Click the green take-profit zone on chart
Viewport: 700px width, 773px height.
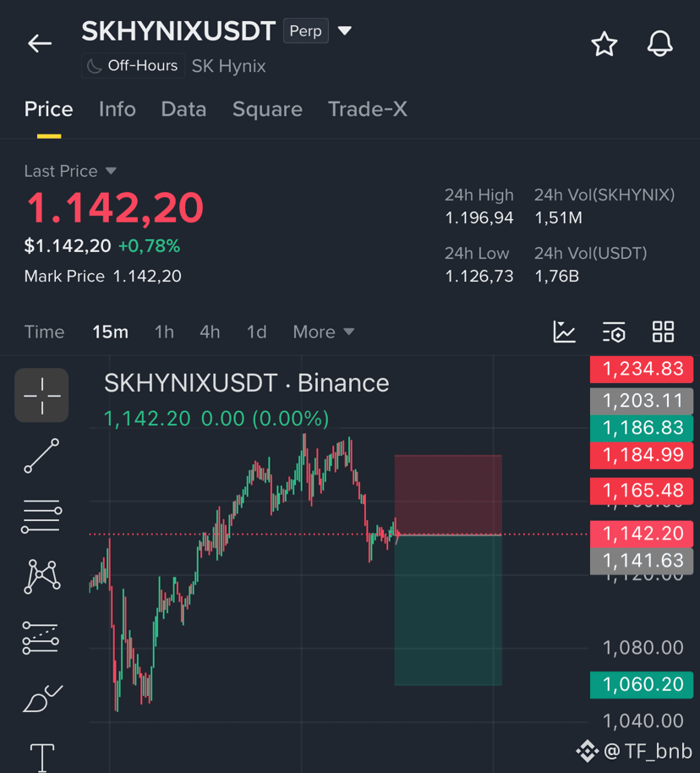[x=448, y=611]
